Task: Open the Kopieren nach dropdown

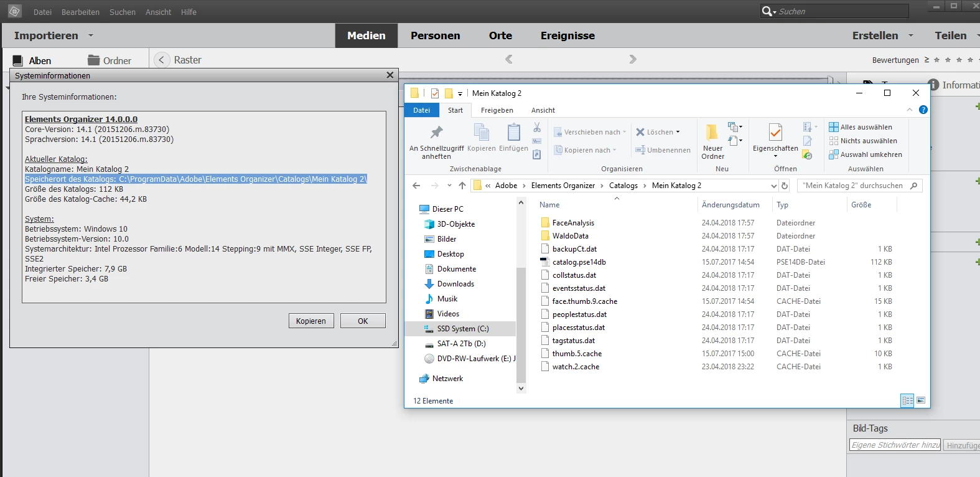Action: point(614,150)
